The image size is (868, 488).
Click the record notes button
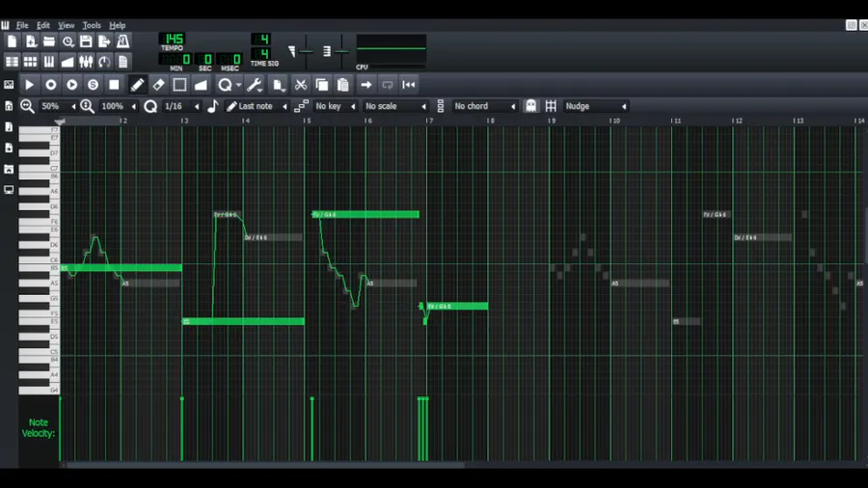(51, 85)
